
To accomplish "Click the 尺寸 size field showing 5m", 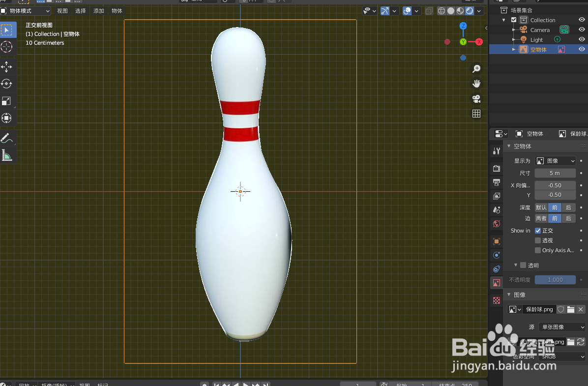I will pos(555,173).
